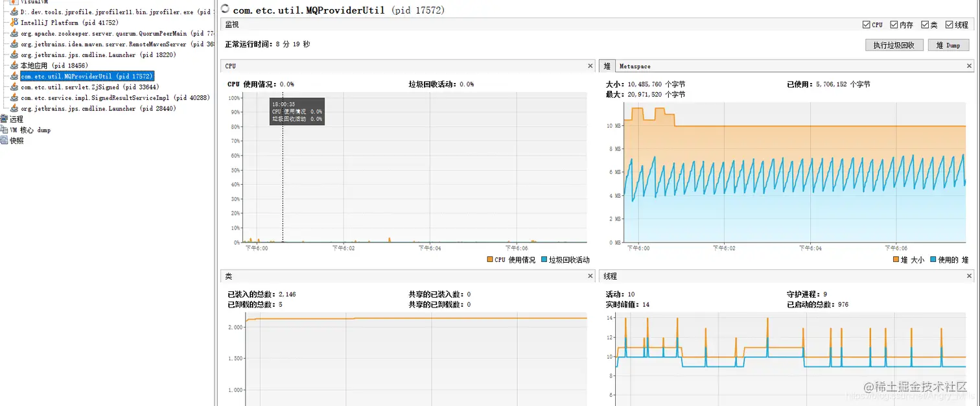980x406 pixels.
Task: Select com.etc.service.impl.SignedResultServiceImpl process
Action: (x=115, y=97)
